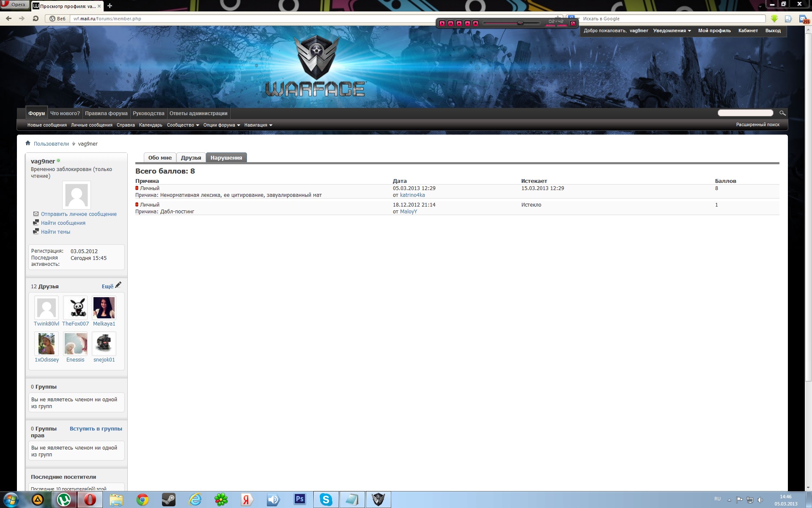Open uTorrent from the taskbar

[x=64, y=500]
